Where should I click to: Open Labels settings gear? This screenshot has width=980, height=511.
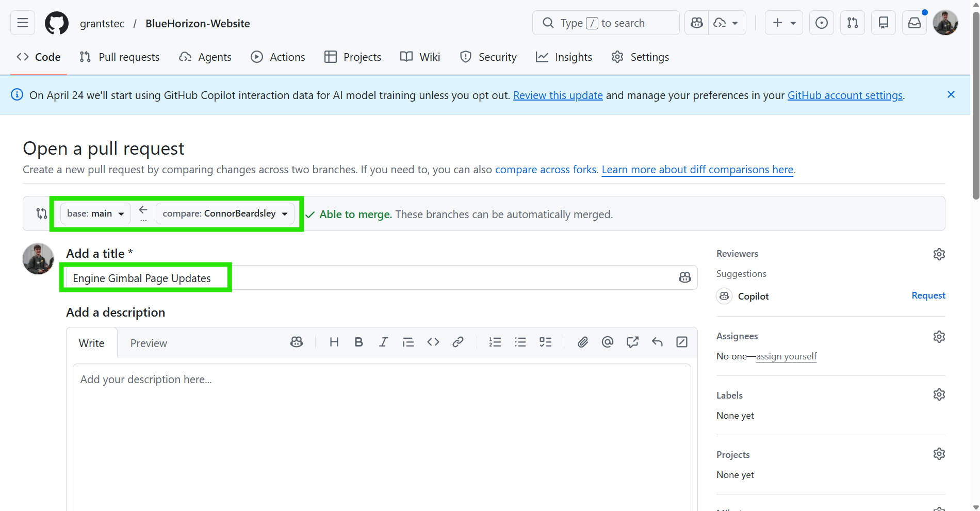coord(939,394)
